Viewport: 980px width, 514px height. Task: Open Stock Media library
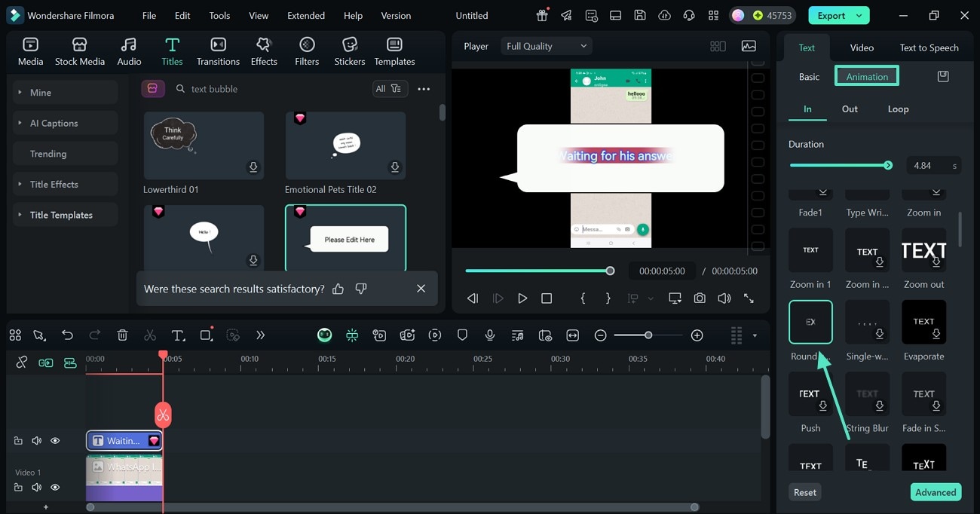click(80, 52)
